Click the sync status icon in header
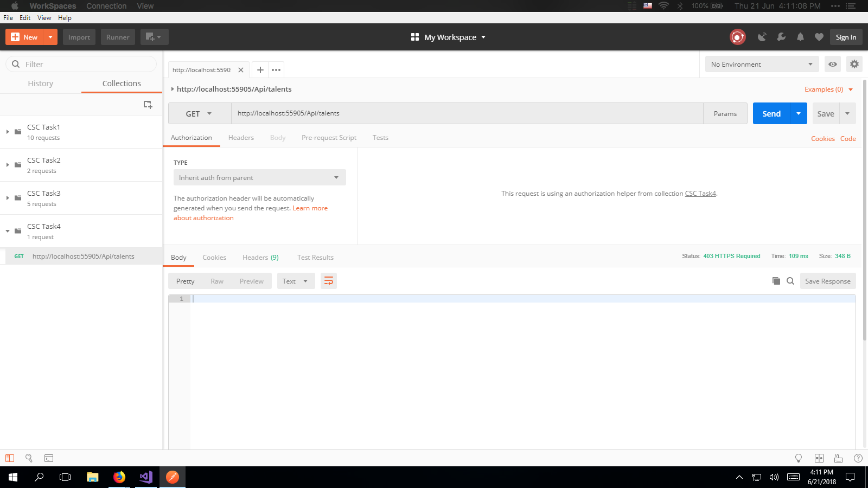The width and height of the screenshot is (868, 488). point(737,37)
